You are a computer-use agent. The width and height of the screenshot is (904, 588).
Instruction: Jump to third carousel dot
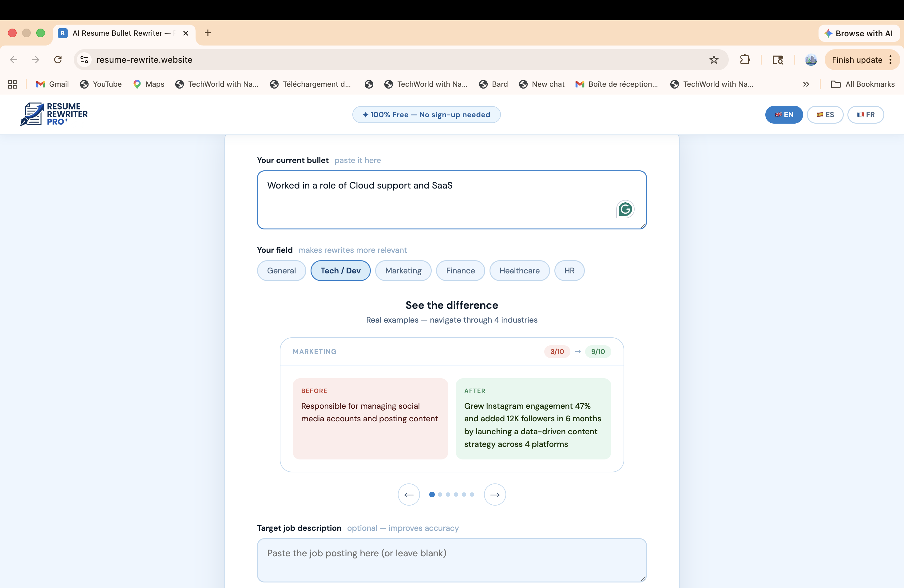pyautogui.click(x=448, y=495)
